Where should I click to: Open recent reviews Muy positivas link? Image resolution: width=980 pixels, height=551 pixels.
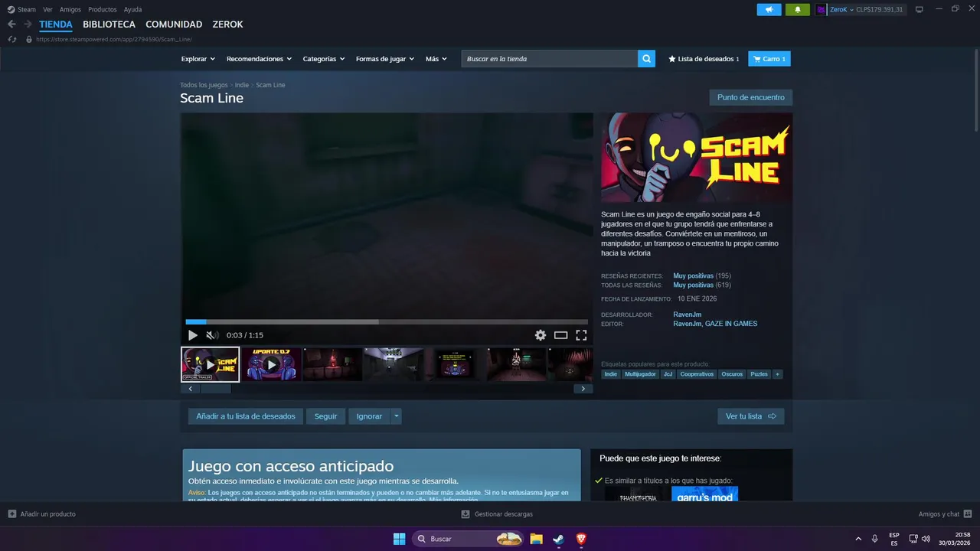coord(694,275)
